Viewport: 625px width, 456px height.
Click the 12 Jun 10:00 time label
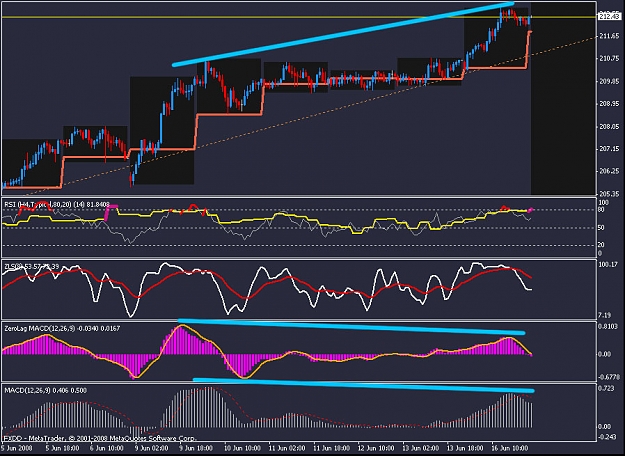coord(377,448)
